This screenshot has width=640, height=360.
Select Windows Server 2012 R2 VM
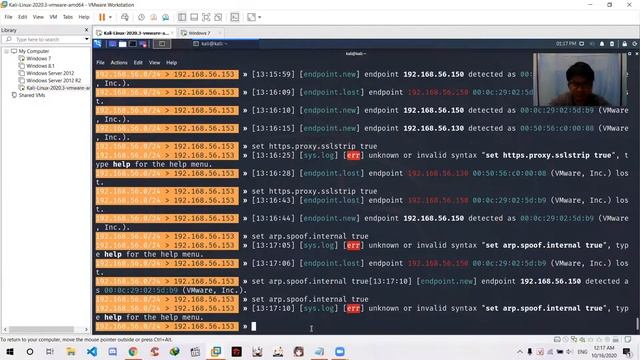coord(53,80)
